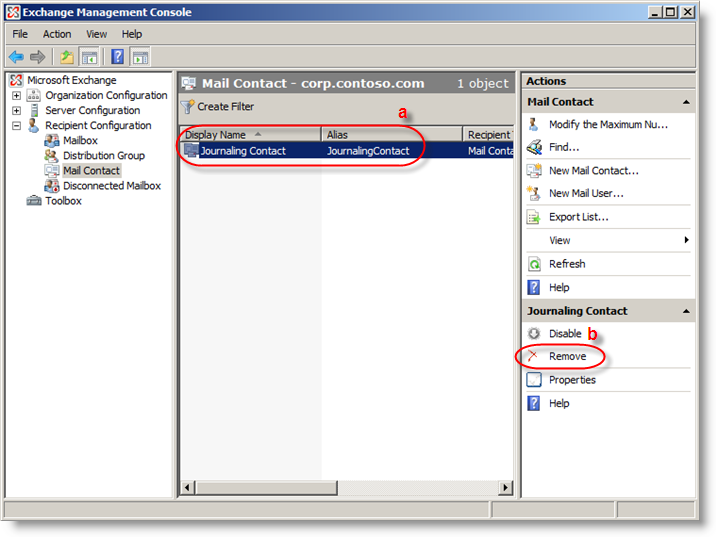Click the Export List action icon

(x=534, y=217)
